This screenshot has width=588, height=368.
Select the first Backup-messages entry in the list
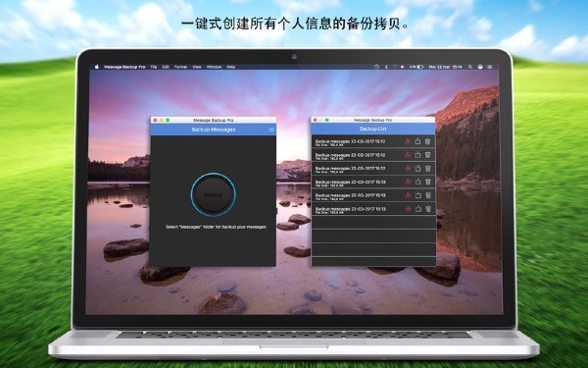pyautogui.click(x=373, y=141)
